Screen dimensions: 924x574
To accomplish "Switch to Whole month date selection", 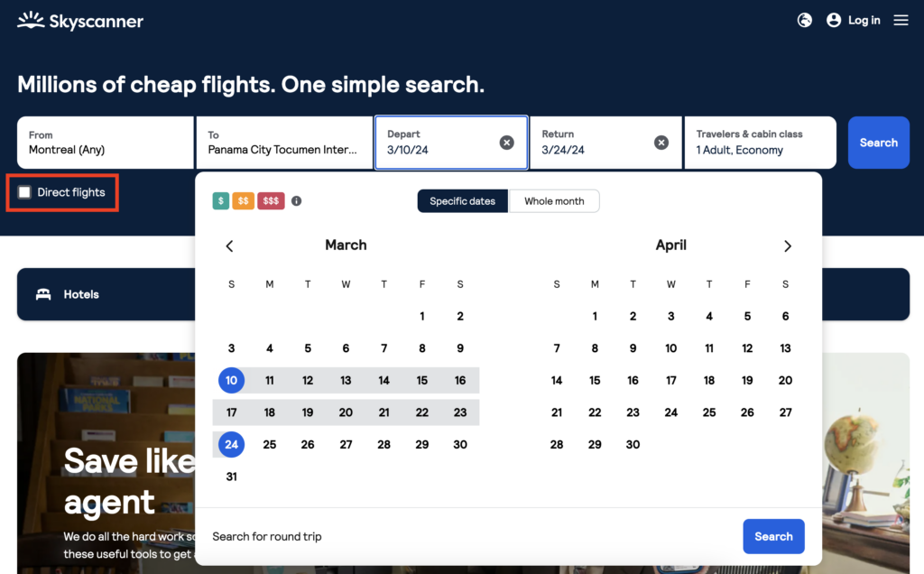I will pos(554,200).
